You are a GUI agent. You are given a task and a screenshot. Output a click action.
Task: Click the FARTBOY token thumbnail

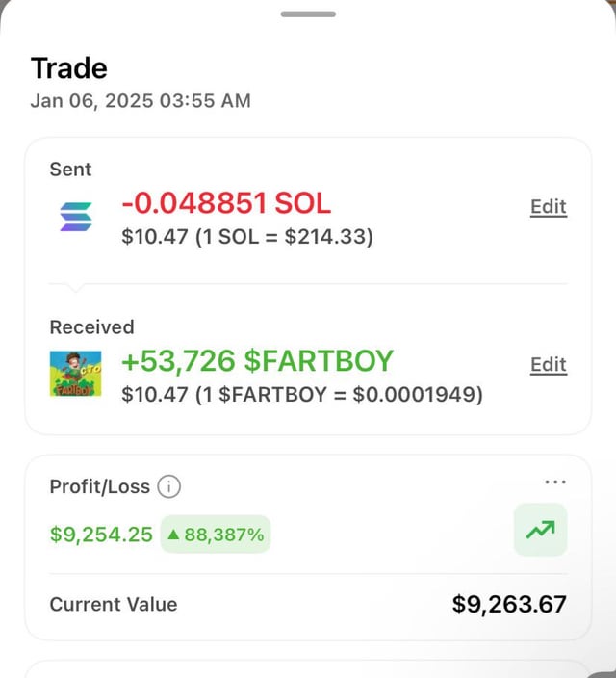tap(76, 376)
